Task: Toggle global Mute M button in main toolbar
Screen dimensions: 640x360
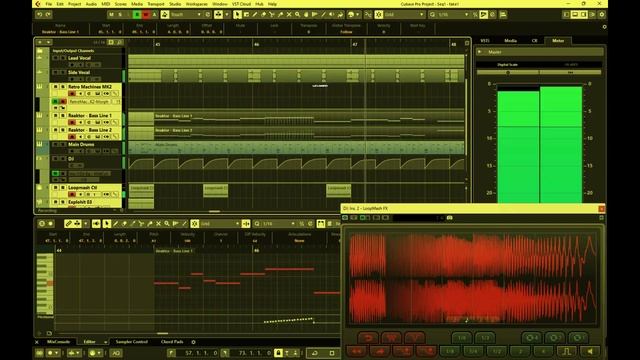Action: click(111, 15)
